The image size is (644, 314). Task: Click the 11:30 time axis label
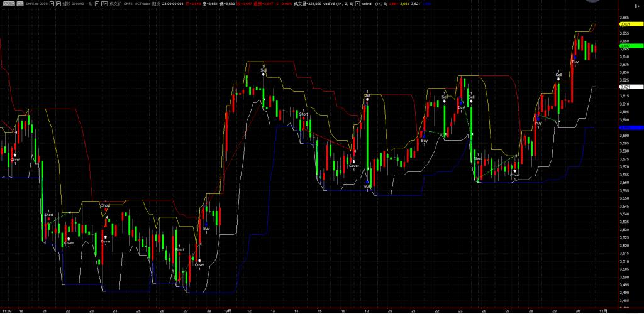(6, 311)
